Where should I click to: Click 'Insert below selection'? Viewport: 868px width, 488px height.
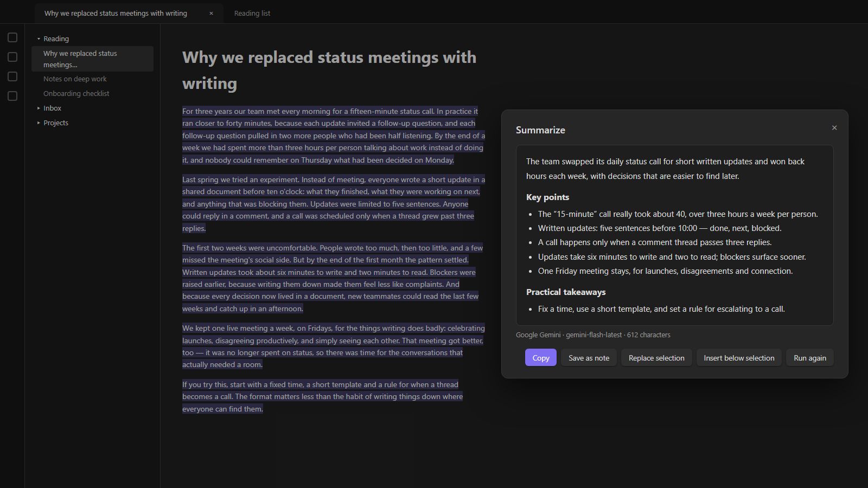pyautogui.click(x=739, y=358)
